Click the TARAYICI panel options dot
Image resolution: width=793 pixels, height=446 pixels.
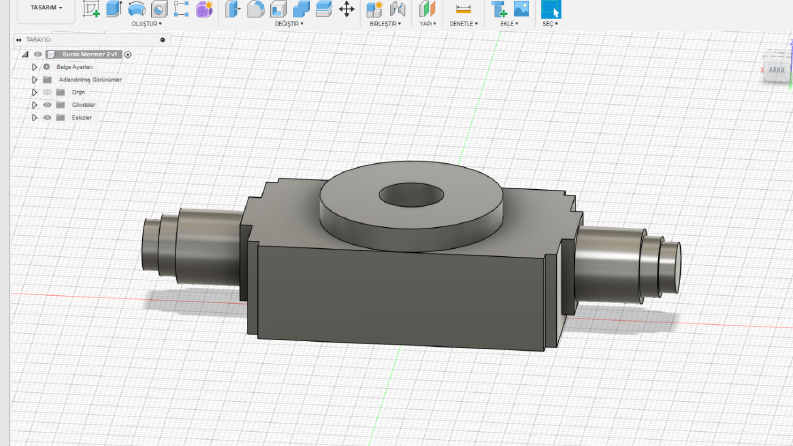pos(162,39)
